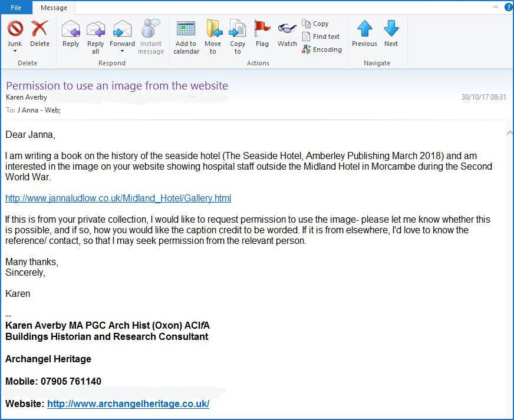Change message Encoding
The image size is (514, 420).
322,49
